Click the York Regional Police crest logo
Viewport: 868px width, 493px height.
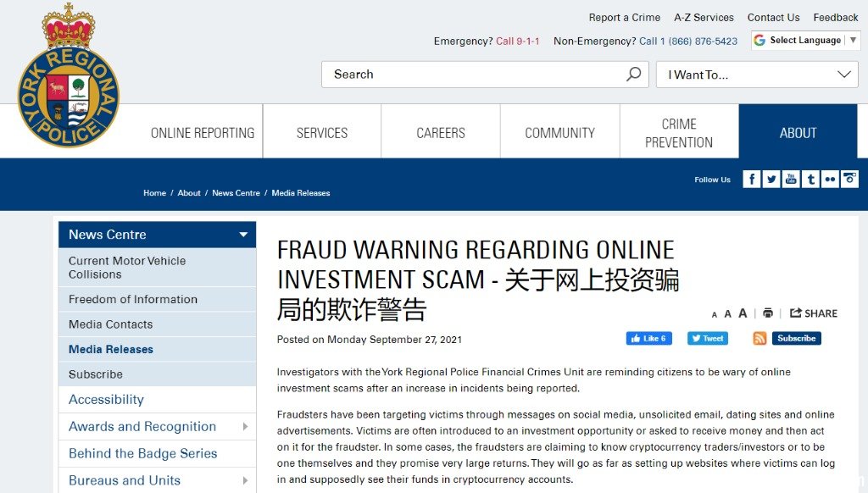(x=69, y=76)
